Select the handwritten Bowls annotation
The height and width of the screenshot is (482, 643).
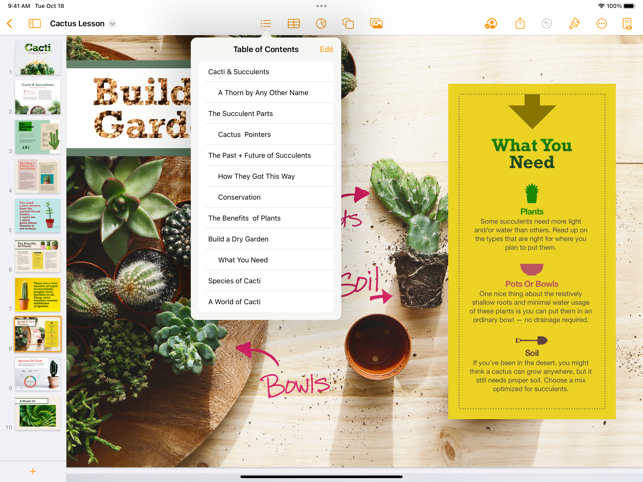click(296, 385)
